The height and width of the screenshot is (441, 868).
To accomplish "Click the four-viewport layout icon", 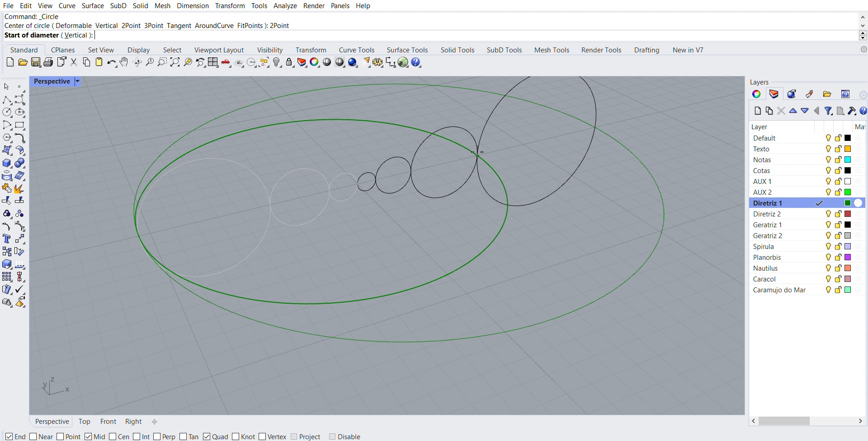I will point(213,62).
